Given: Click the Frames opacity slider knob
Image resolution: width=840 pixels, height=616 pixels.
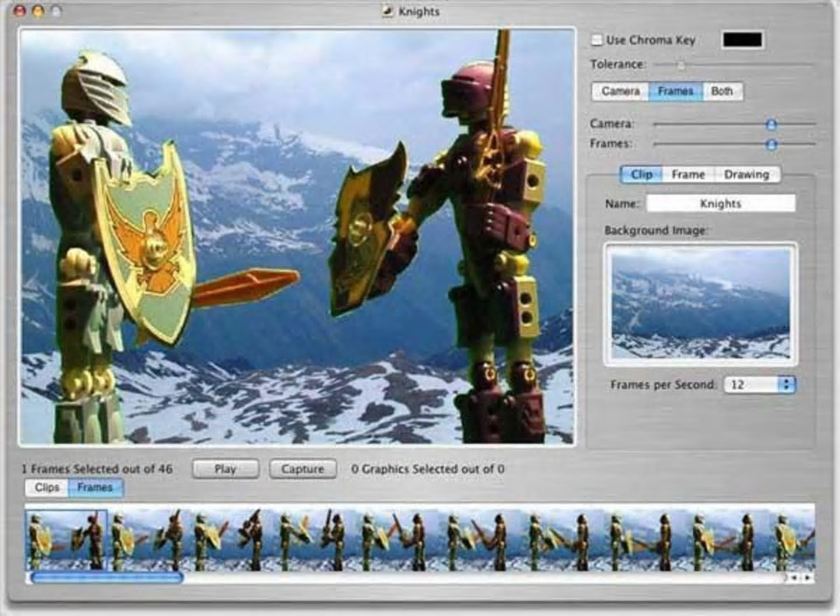Looking at the screenshot, I should point(771,144).
